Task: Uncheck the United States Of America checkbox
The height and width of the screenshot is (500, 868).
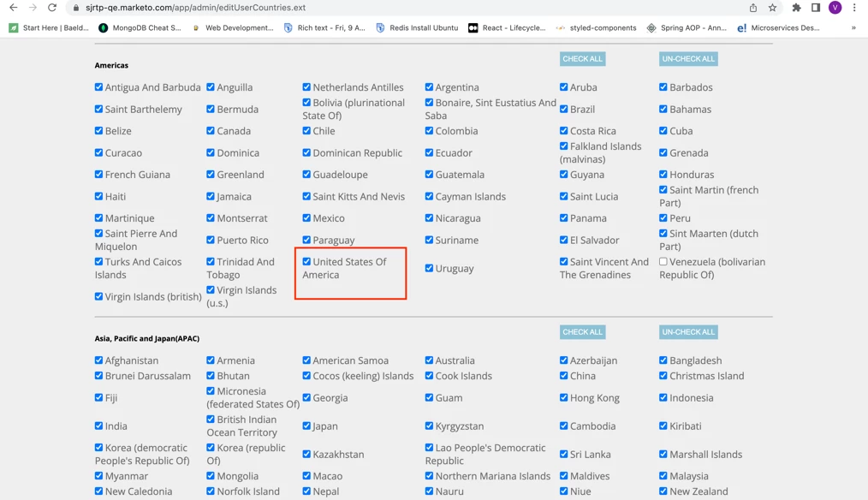Action: click(x=306, y=261)
